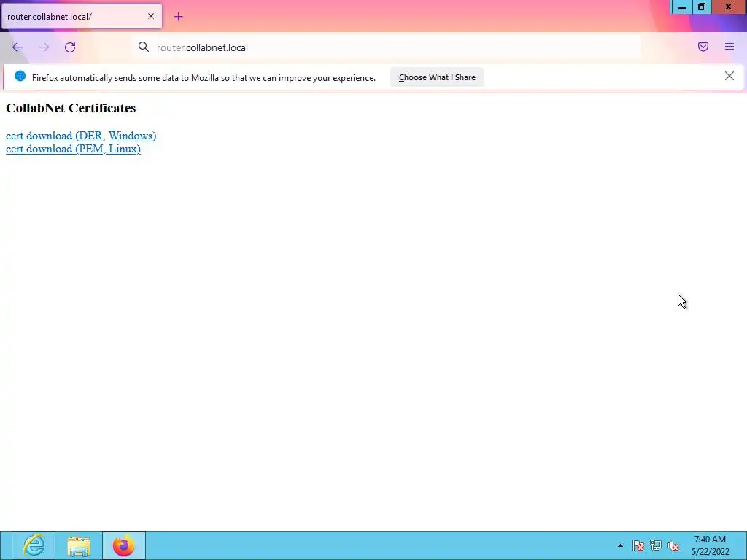Read the Firefox data sharing notification text

[204, 77]
